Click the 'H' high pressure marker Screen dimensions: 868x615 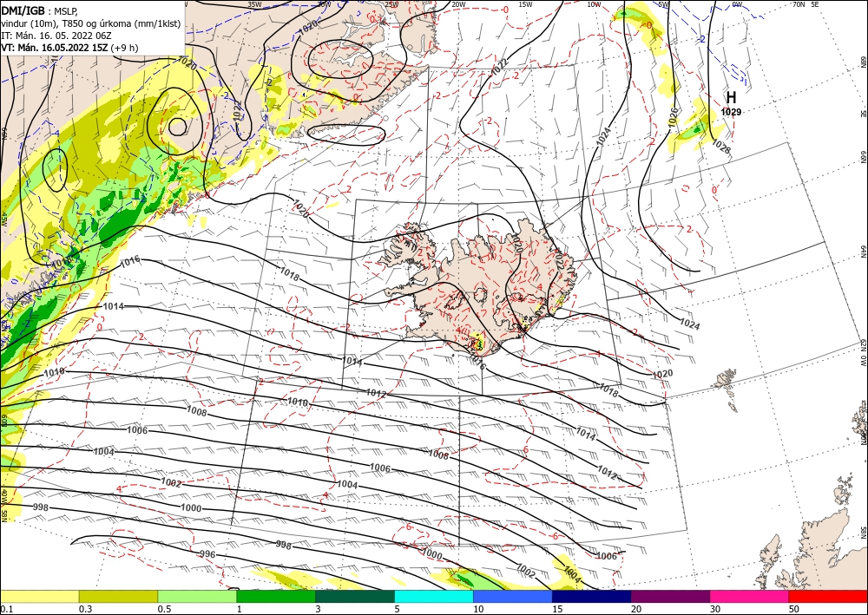[731, 97]
